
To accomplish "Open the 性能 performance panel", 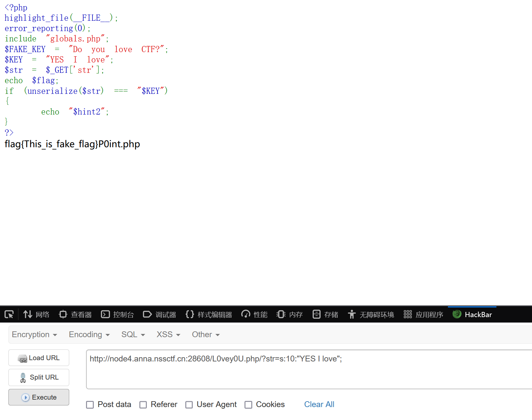I will coord(255,315).
